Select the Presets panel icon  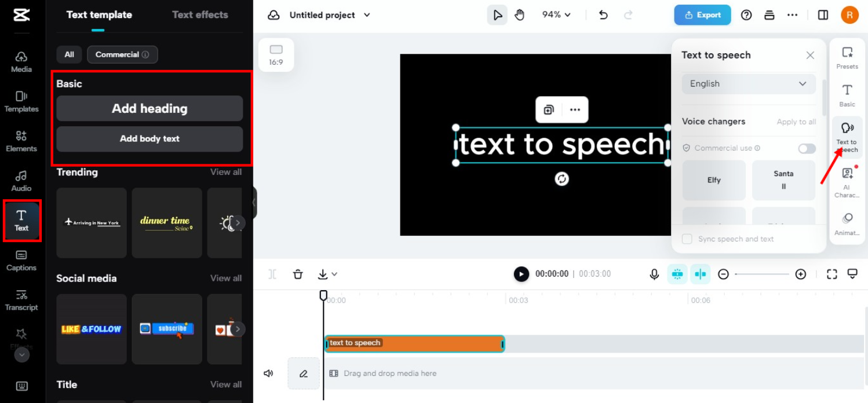pos(847,56)
